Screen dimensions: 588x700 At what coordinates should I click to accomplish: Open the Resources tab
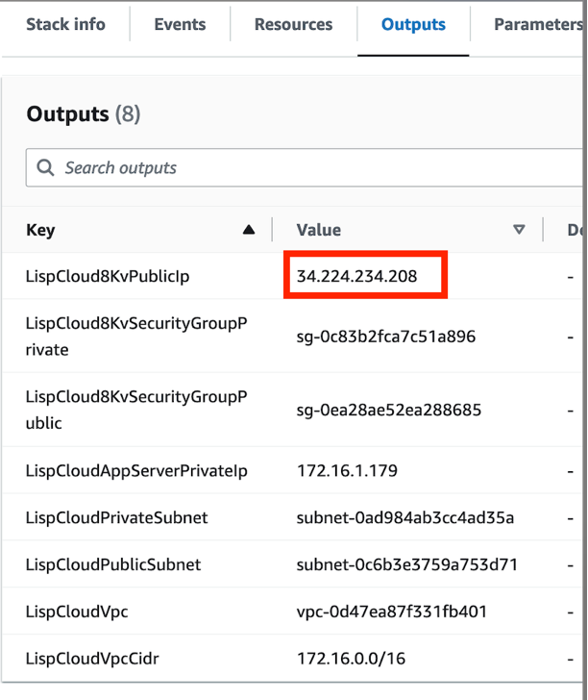[x=293, y=25]
